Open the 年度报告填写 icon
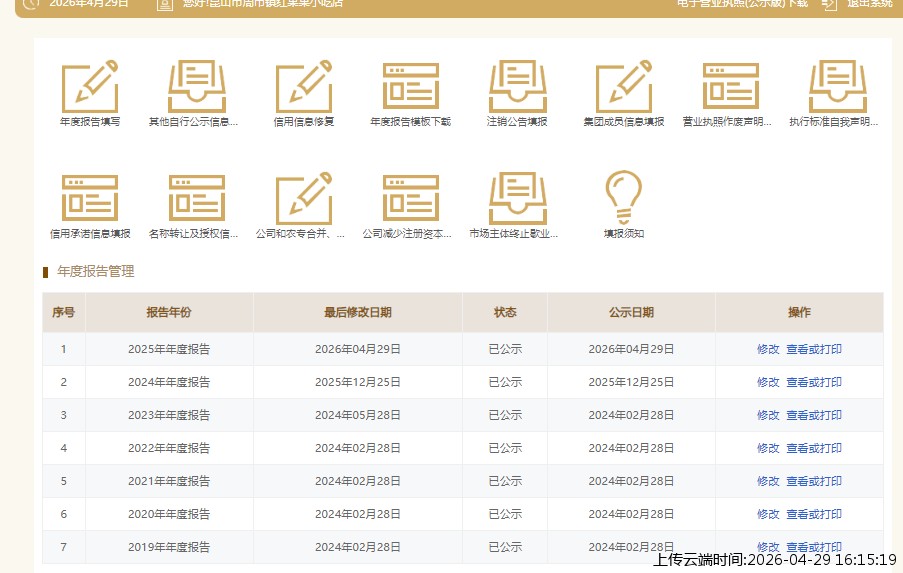Image resolution: width=903 pixels, height=573 pixels. click(90, 88)
